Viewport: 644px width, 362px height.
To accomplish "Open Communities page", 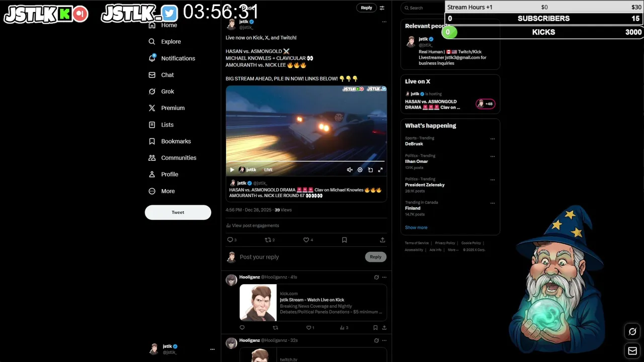I will coord(172,158).
